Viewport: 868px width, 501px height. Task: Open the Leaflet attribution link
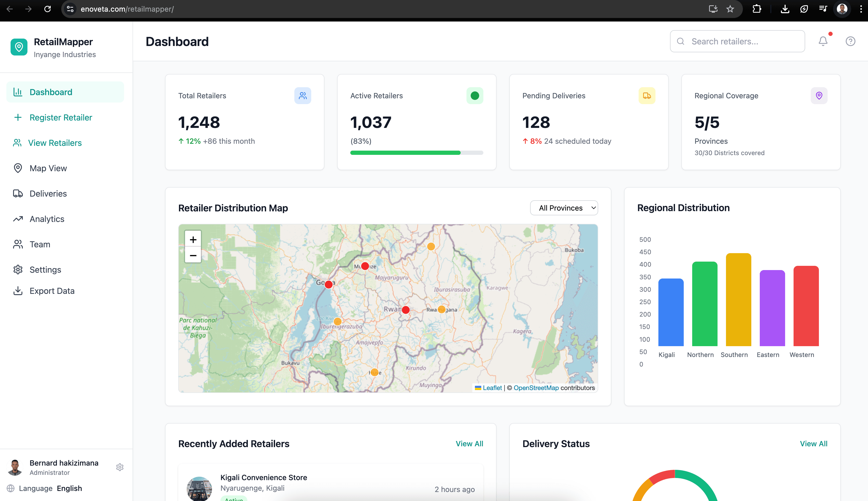tap(492, 388)
